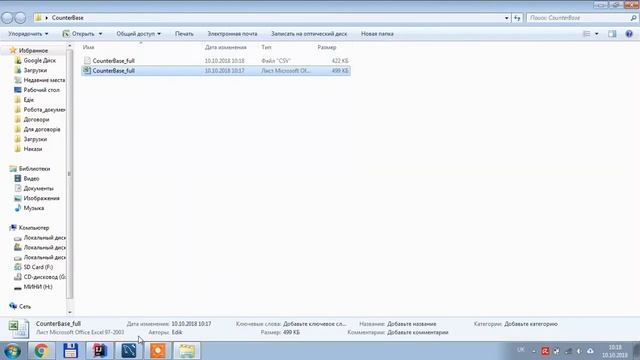Image resolution: width=640 pixels, height=360 pixels.
Task: Open the blue floppy disk taskbar app
Action: pyautogui.click(x=71, y=351)
